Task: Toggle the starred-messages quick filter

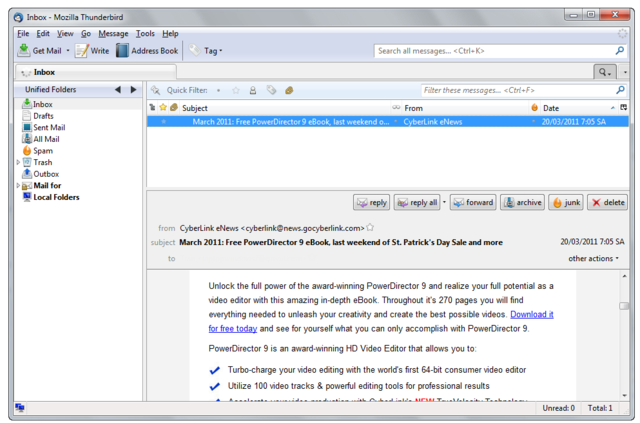Action: [236, 90]
